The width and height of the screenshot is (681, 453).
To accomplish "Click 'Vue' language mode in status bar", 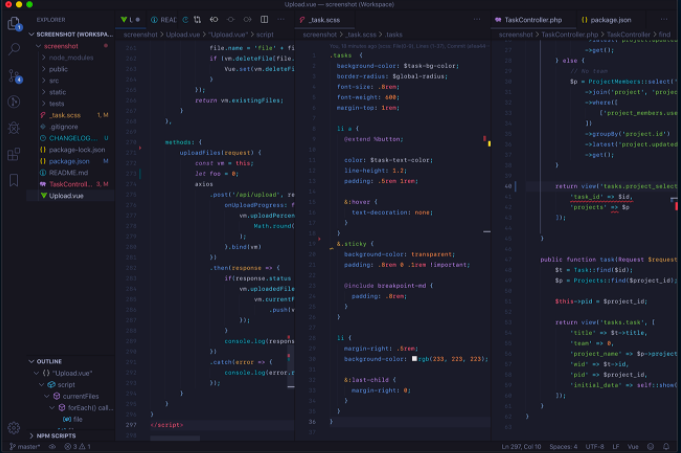I will click(x=633, y=446).
